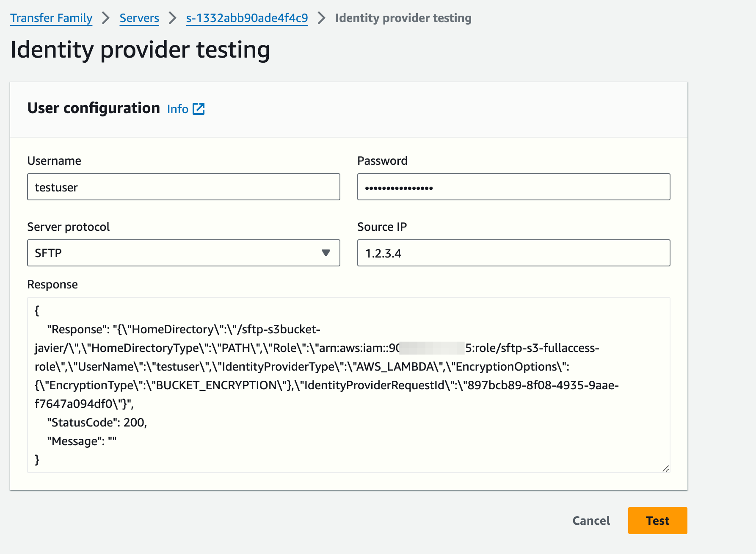
Task: Focus the Username field containing testuser
Action: (x=183, y=187)
